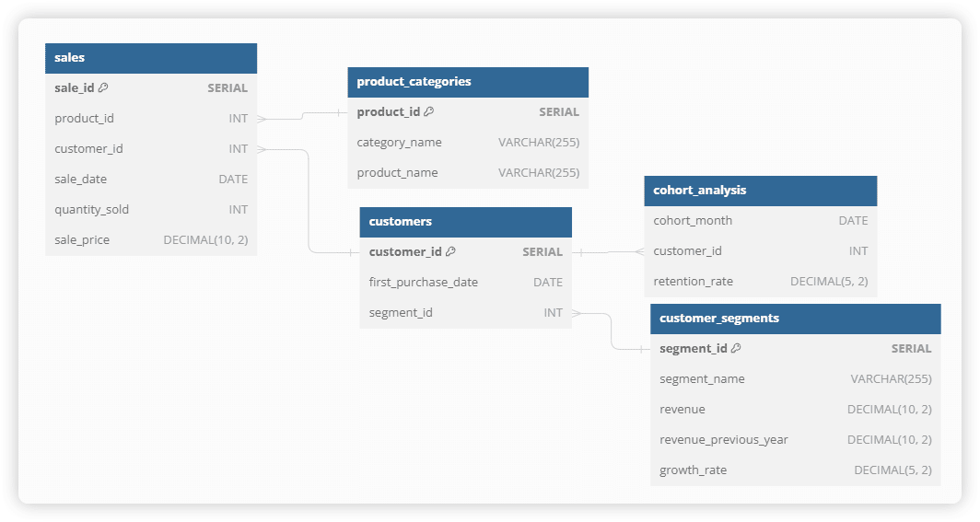Click the key icon beside customers customer_id

450,251
